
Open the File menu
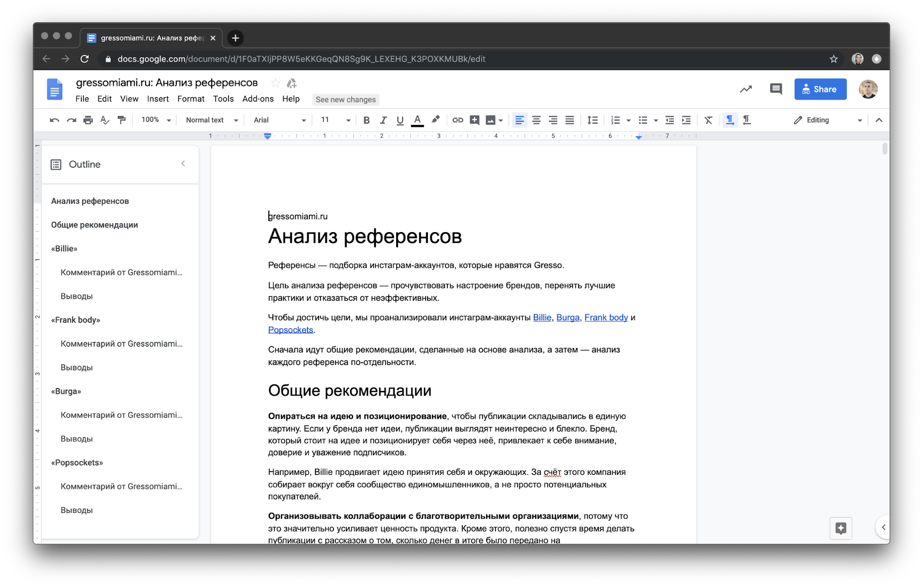[x=82, y=99]
